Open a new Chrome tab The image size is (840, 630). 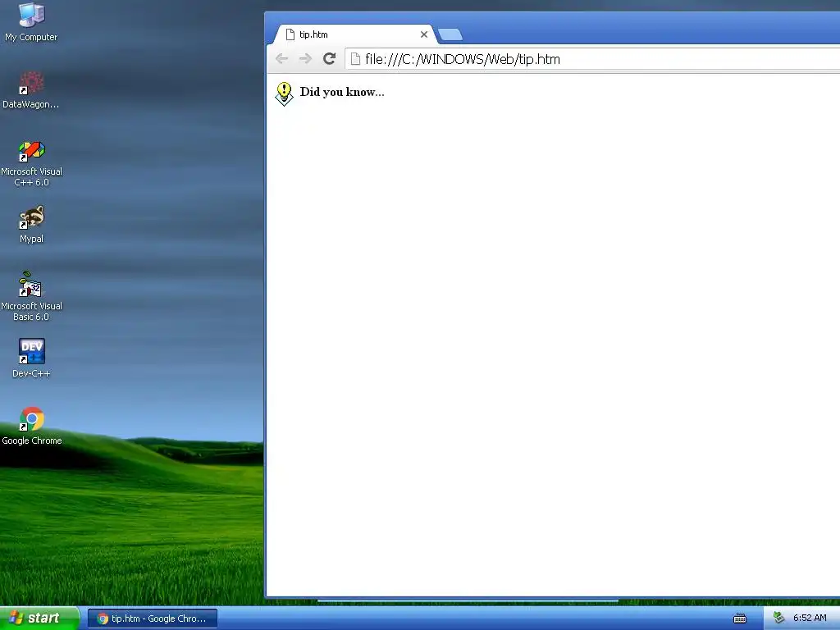(x=450, y=34)
